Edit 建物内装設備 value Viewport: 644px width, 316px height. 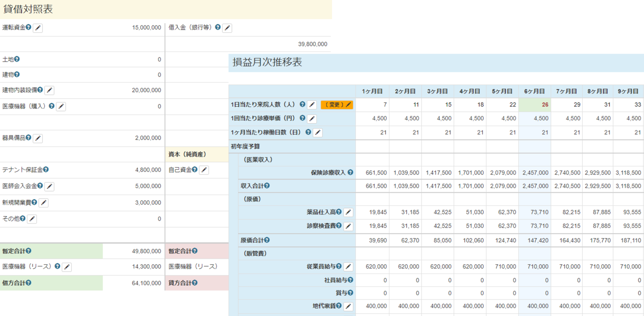[50, 90]
